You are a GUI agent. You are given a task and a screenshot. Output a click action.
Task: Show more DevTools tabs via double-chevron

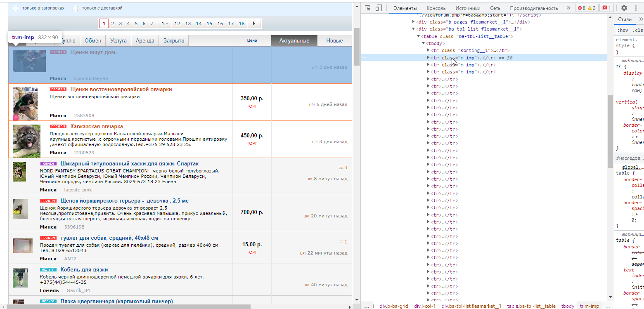click(568, 8)
